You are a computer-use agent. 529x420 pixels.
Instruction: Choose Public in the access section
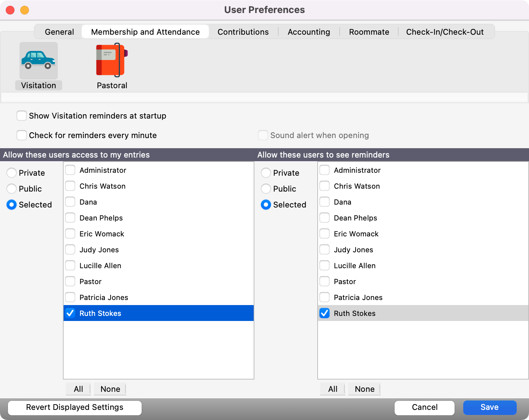[x=11, y=189]
